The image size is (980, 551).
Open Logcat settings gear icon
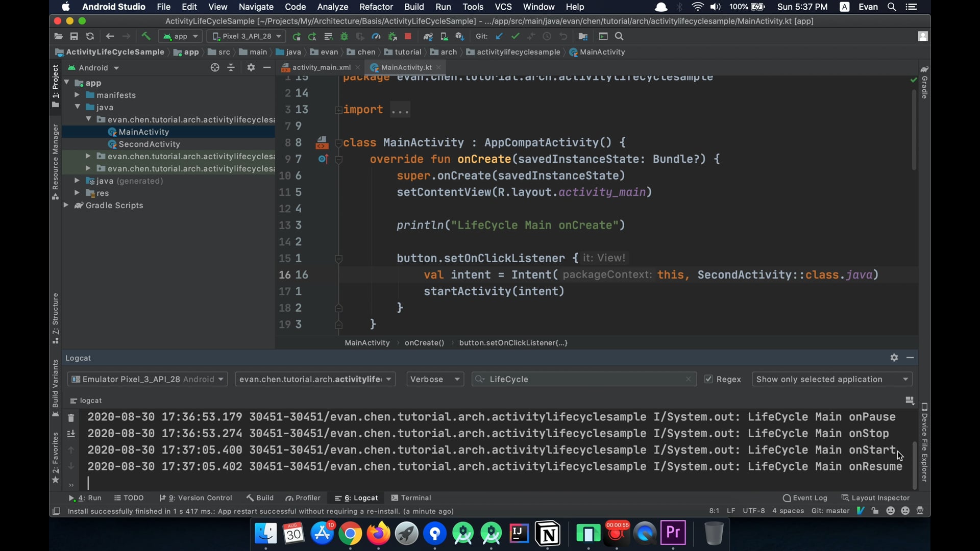(x=894, y=358)
